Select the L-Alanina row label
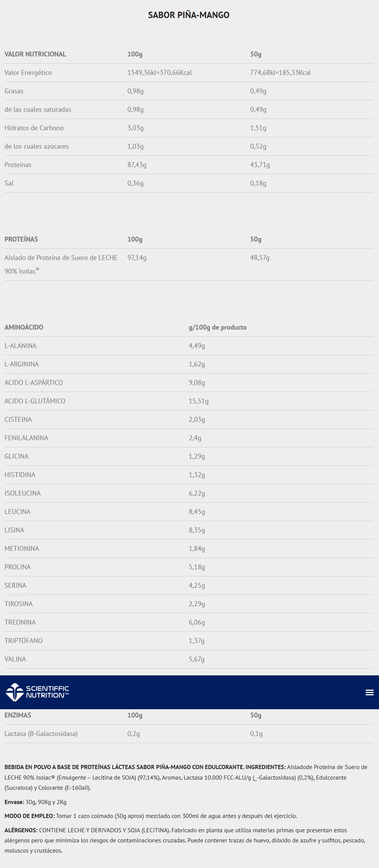 20,346
